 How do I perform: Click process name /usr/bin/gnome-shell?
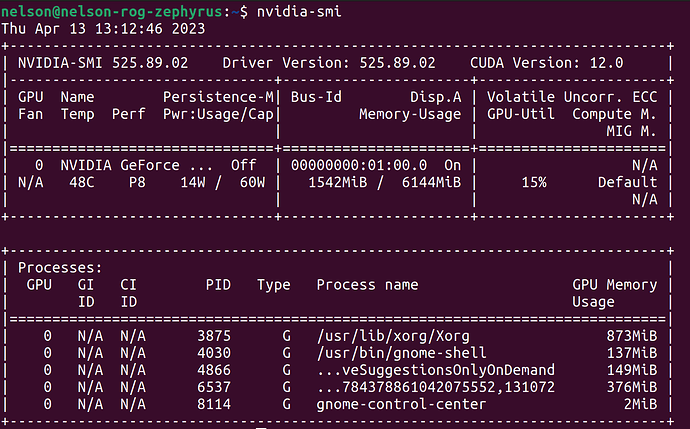point(401,353)
